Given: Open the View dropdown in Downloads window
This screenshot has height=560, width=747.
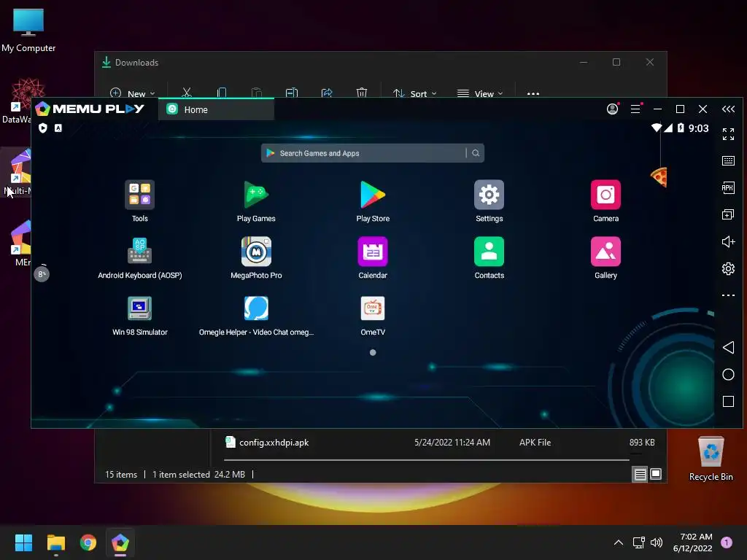Looking at the screenshot, I should pos(480,93).
